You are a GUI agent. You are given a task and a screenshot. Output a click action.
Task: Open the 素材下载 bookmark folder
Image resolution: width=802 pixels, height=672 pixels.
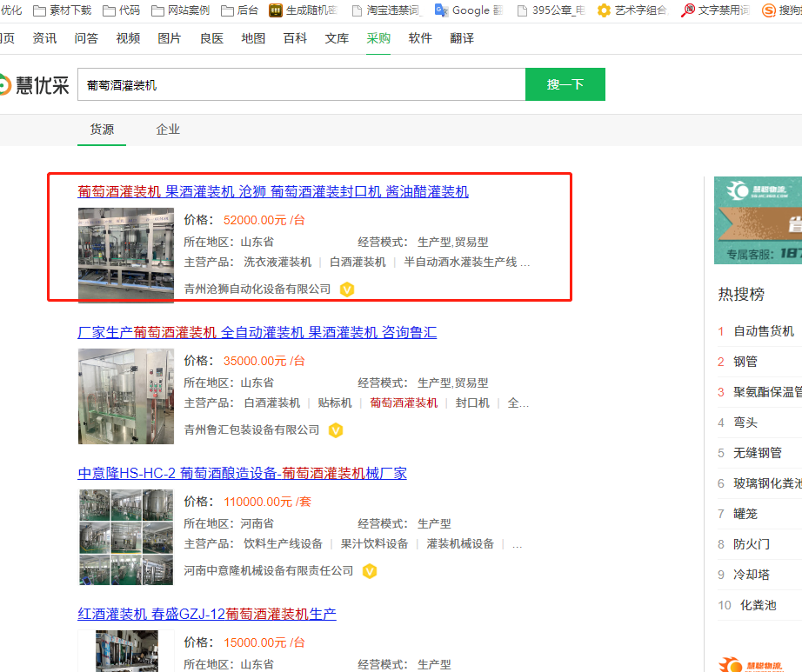point(63,10)
